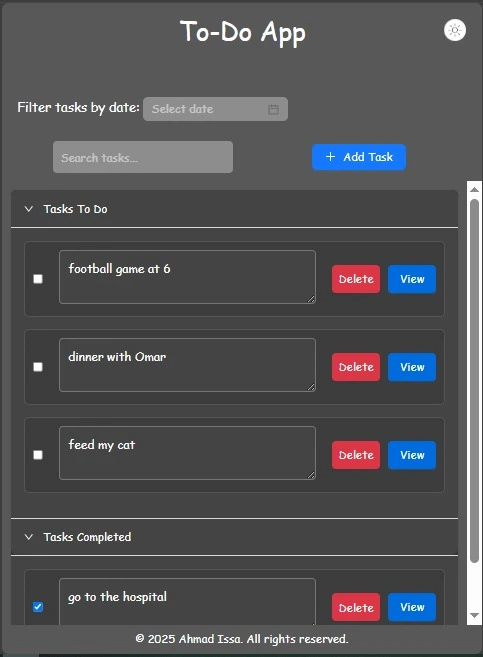Click the resize handle of 'dinner with Omar' box
This screenshot has width=483, height=657.
click(x=311, y=387)
